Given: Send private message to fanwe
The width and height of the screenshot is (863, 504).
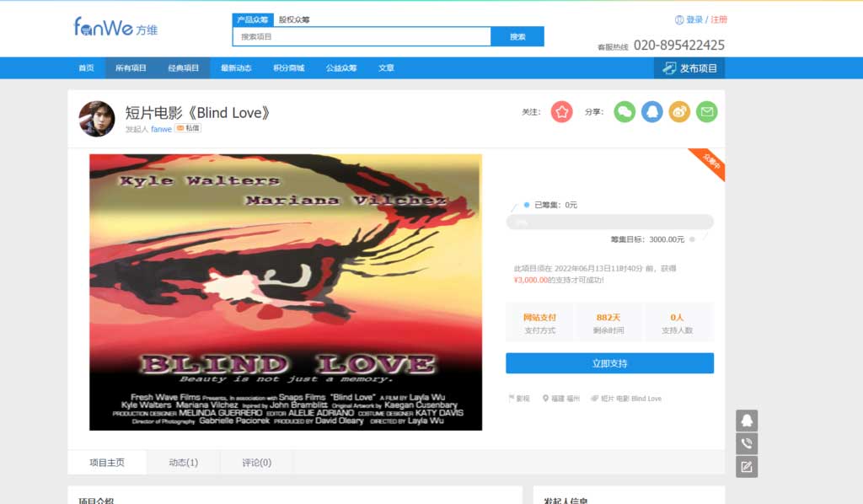Looking at the screenshot, I should [188, 128].
